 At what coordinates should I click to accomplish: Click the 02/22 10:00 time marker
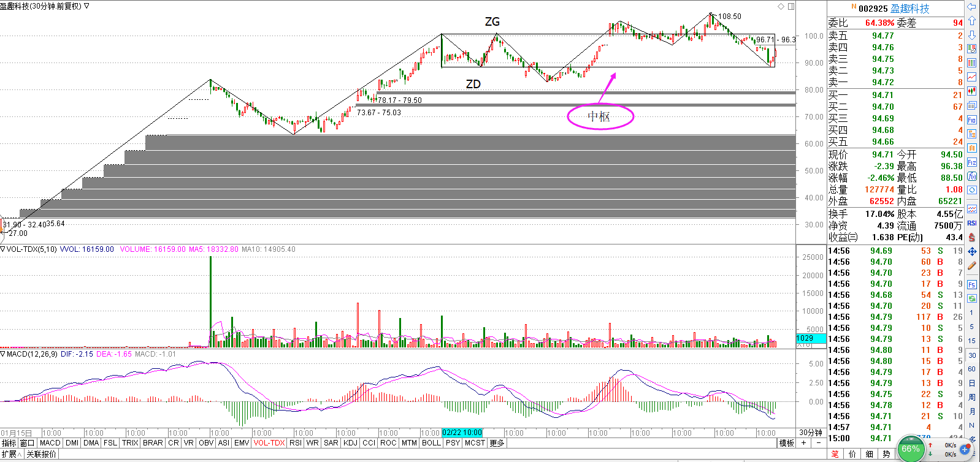click(462, 433)
